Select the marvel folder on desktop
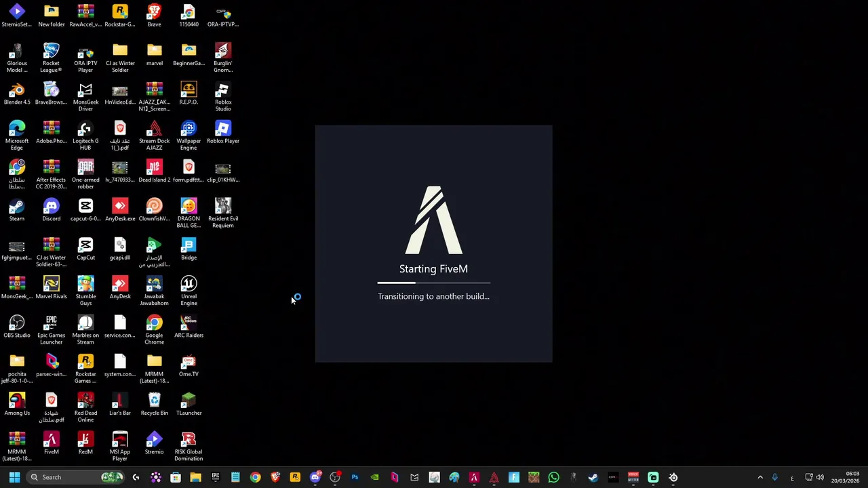This screenshot has height=488, width=868. (154, 55)
